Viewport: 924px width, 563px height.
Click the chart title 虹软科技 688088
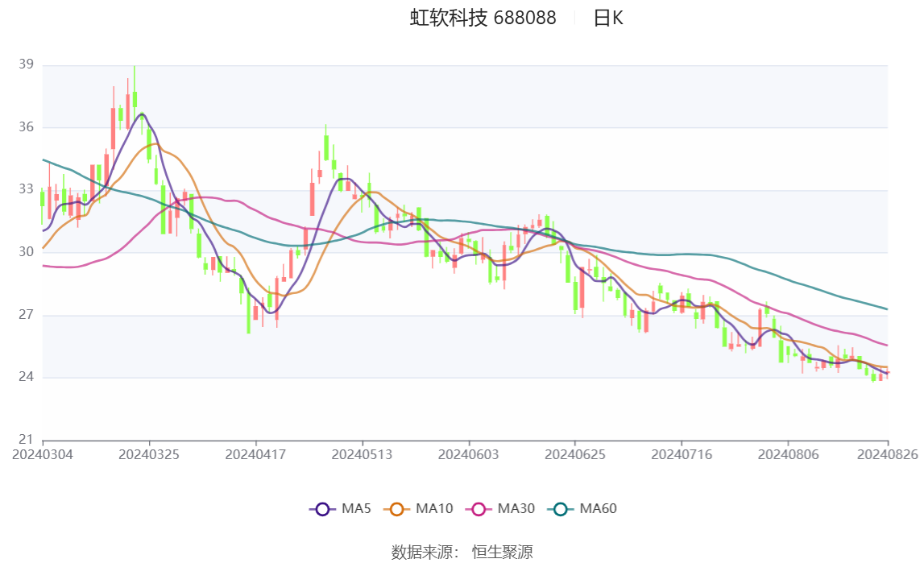pos(483,19)
